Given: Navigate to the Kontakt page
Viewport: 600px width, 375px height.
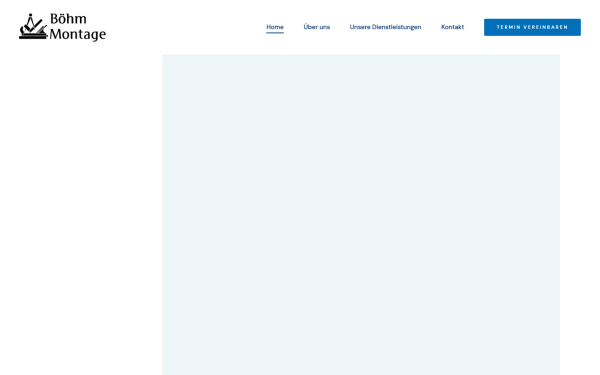Looking at the screenshot, I should (452, 27).
